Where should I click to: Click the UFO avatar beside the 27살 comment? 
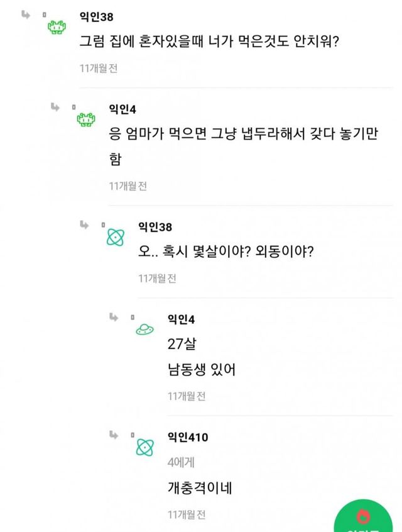[x=145, y=330]
